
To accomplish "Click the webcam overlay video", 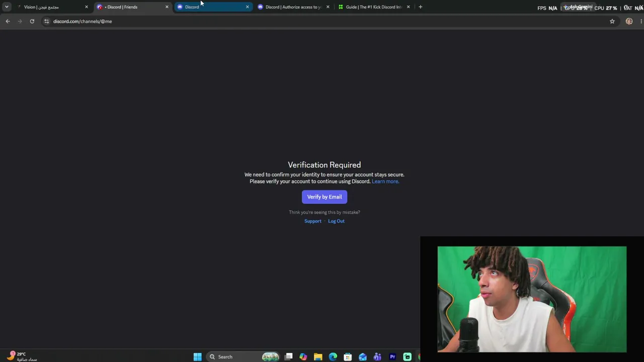I will point(532,299).
